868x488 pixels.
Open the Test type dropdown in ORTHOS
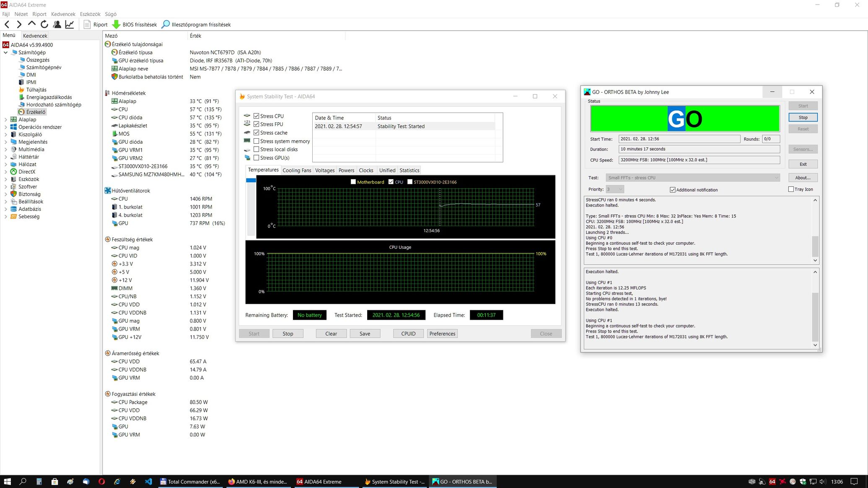point(693,178)
